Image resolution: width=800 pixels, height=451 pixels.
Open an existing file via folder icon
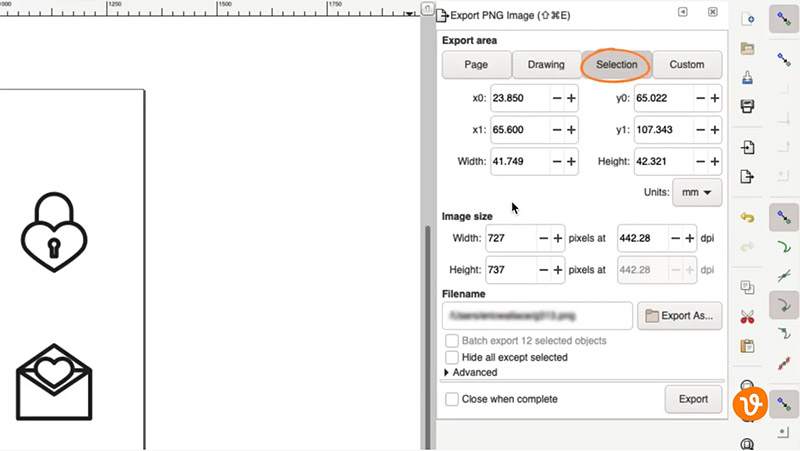pos(747,48)
